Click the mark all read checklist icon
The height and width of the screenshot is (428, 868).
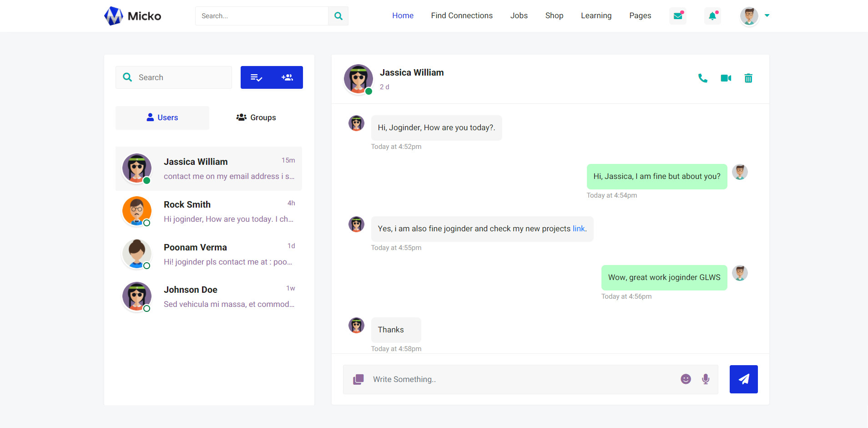pyautogui.click(x=256, y=77)
